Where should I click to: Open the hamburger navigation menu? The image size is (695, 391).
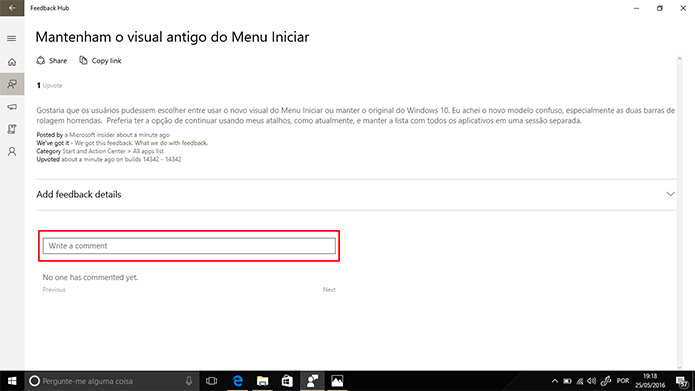pyautogui.click(x=12, y=39)
